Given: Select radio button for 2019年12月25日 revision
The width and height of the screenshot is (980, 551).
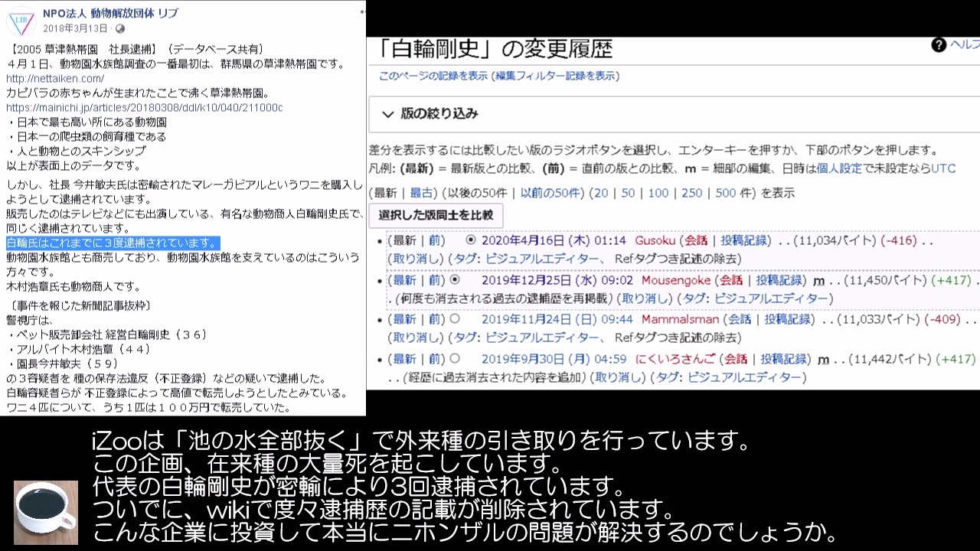Looking at the screenshot, I should (x=455, y=280).
